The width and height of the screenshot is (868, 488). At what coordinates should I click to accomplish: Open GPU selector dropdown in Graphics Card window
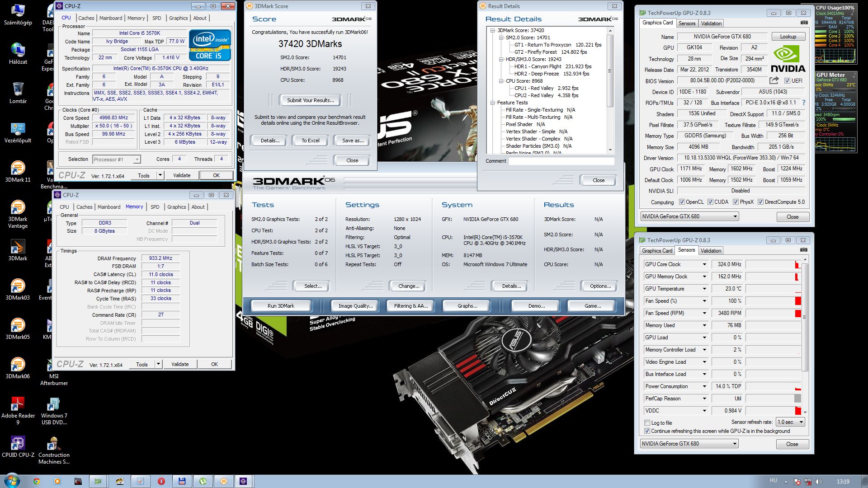pyautogui.click(x=689, y=216)
